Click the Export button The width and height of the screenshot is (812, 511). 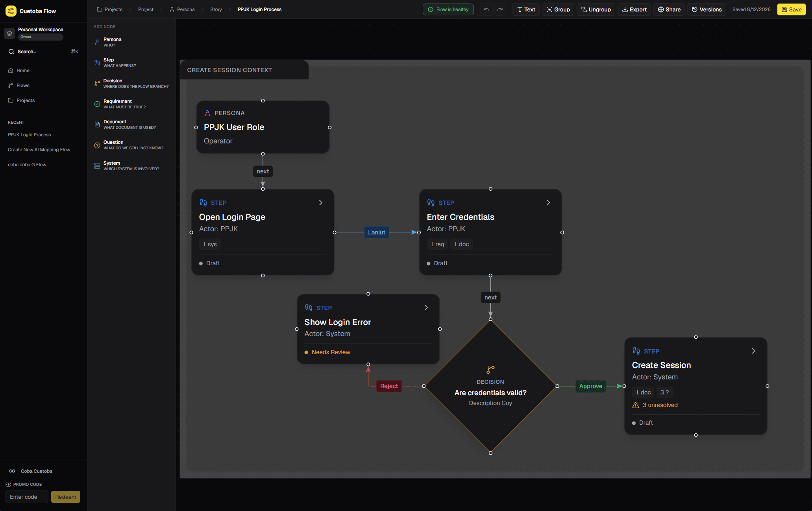[634, 9]
